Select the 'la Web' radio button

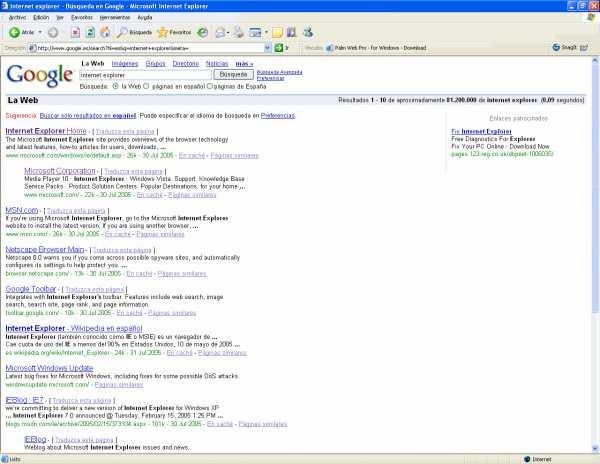pos(115,86)
